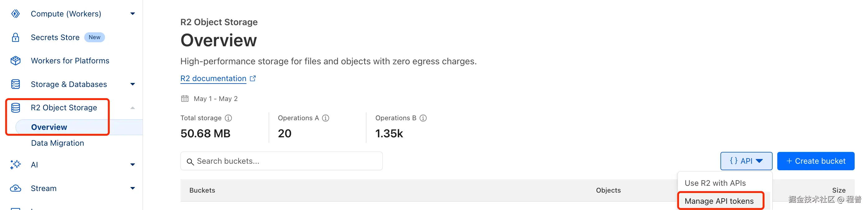This screenshot has width=868, height=210.
Task: Choose Use R2 with APIs option
Action: 715,183
